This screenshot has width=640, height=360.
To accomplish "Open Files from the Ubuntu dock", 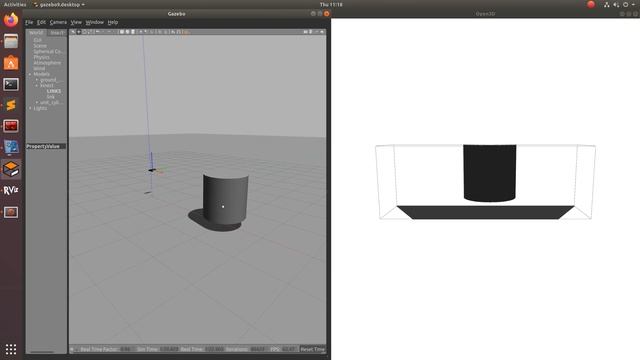I will click(x=11, y=41).
